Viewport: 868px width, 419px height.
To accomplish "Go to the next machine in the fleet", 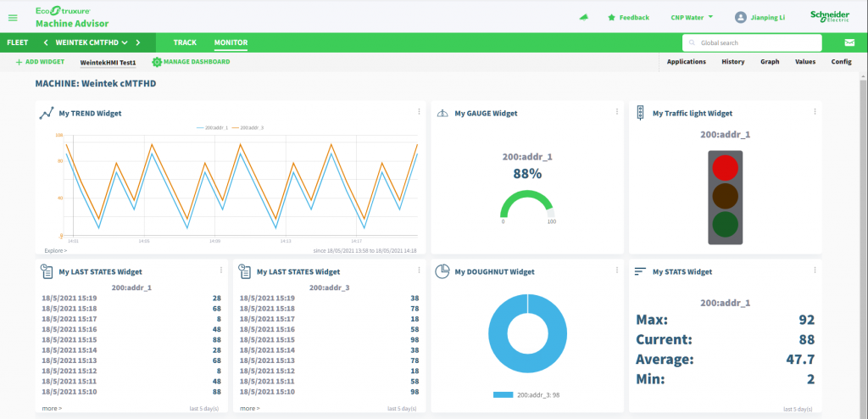I will point(138,42).
